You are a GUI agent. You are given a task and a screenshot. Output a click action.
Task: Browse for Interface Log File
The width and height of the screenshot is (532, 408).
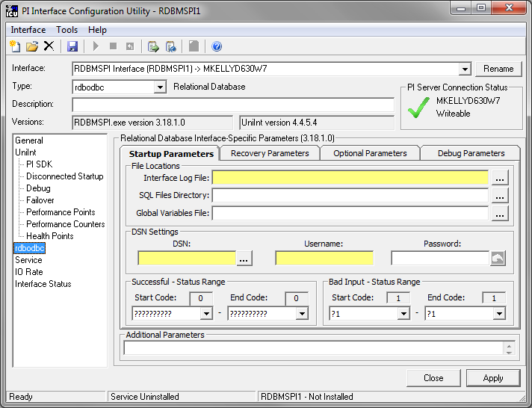[x=500, y=178]
